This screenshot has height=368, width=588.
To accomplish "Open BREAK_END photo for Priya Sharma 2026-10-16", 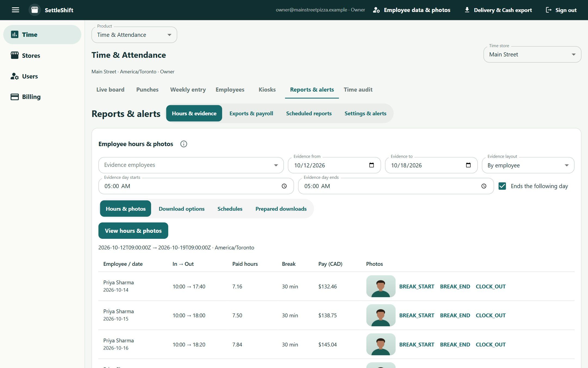I will pos(455,345).
